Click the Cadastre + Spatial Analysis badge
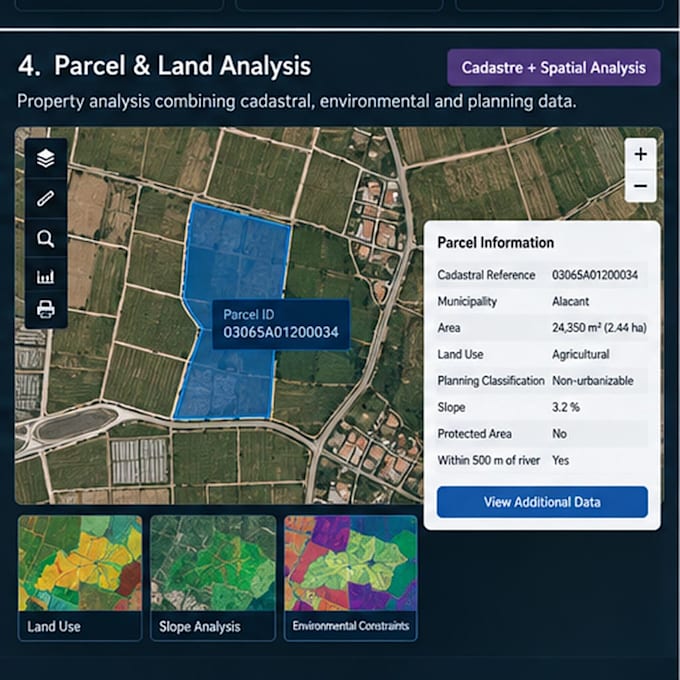The height and width of the screenshot is (680, 680). [554, 67]
